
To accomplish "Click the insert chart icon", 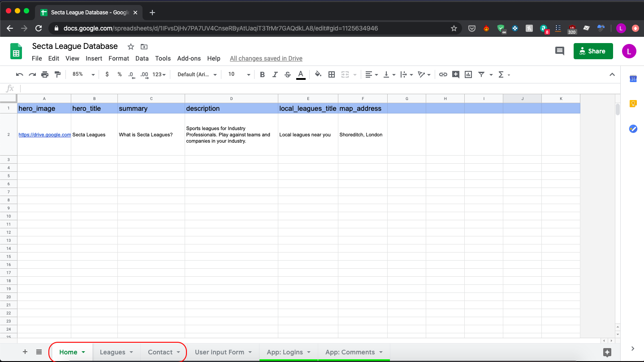I will (468, 74).
